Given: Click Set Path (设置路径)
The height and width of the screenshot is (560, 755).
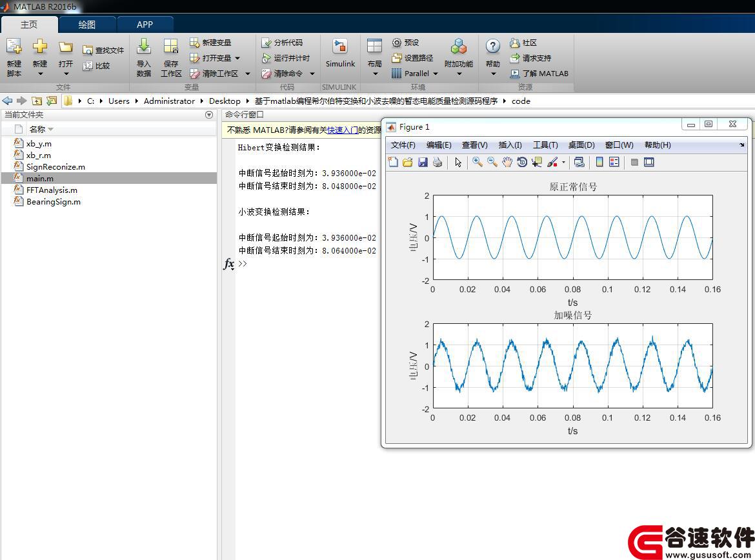Looking at the screenshot, I should [x=412, y=58].
